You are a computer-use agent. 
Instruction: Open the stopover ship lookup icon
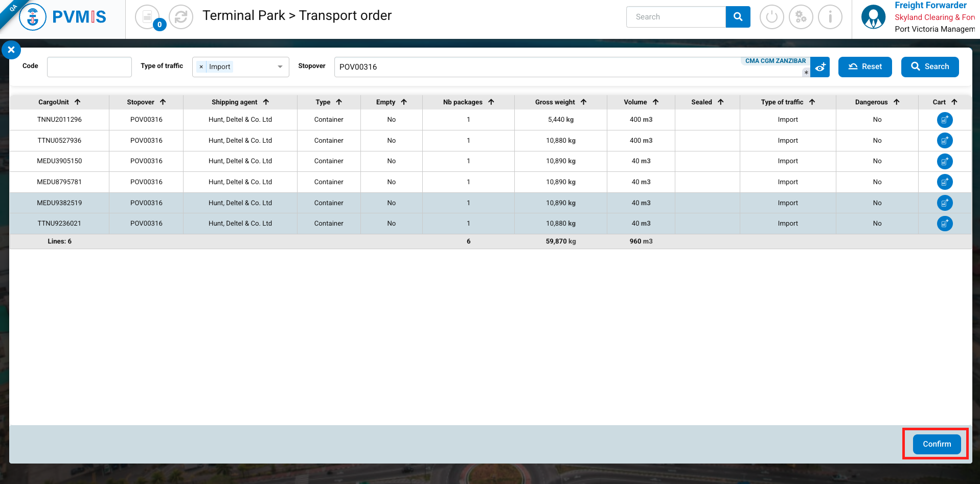coord(820,67)
